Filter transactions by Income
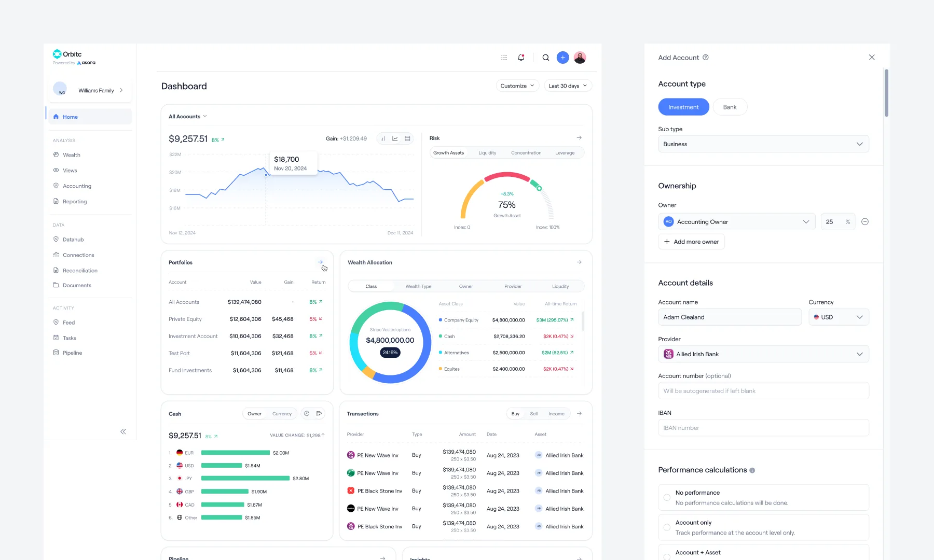The image size is (934, 560). click(x=556, y=414)
